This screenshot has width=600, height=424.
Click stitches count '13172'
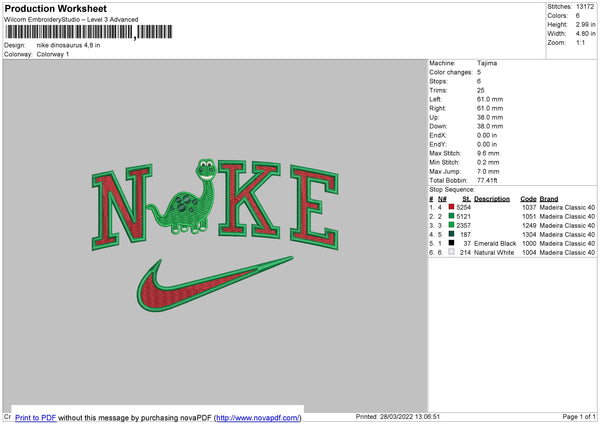pyautogui.click(x=585, y=7)
